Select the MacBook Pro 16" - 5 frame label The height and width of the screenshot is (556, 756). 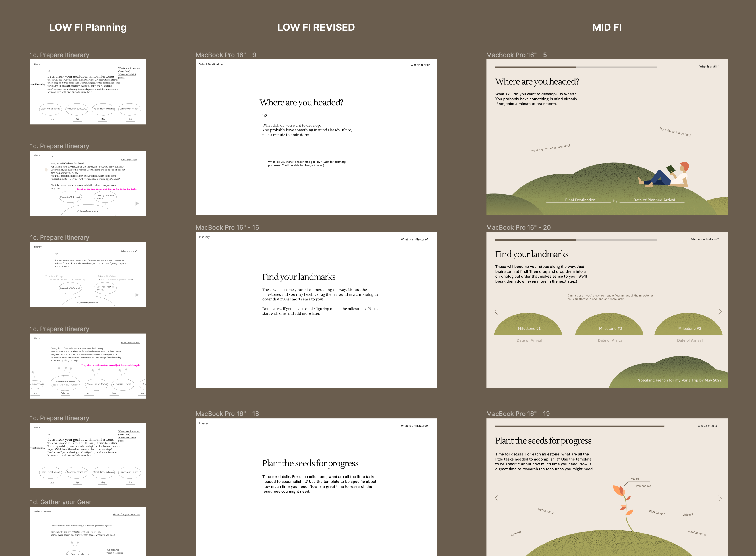tap(516, 55)
